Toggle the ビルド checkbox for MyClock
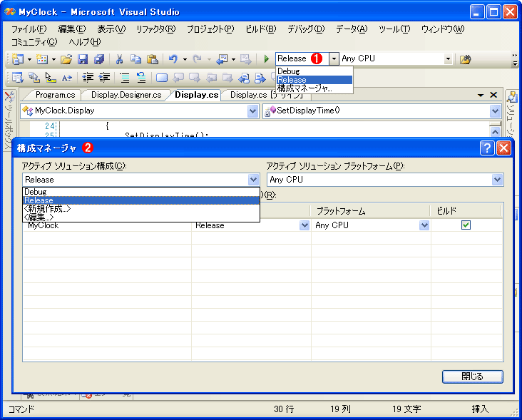Image resolution: width=522 pixels, height=420 pixels. (x=466, y=225)
